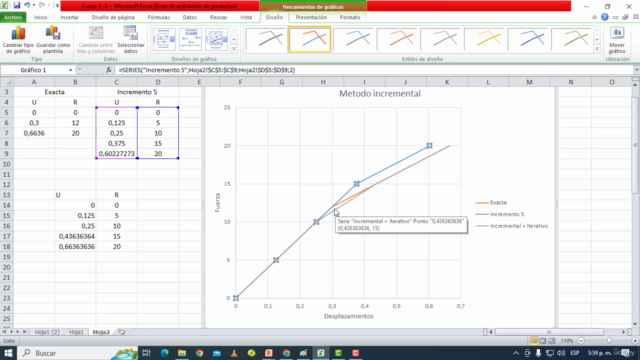Go to first sheet navigation arrow
Image resolution: width=640 pixels, height=360 pixels.
[4, 332]
